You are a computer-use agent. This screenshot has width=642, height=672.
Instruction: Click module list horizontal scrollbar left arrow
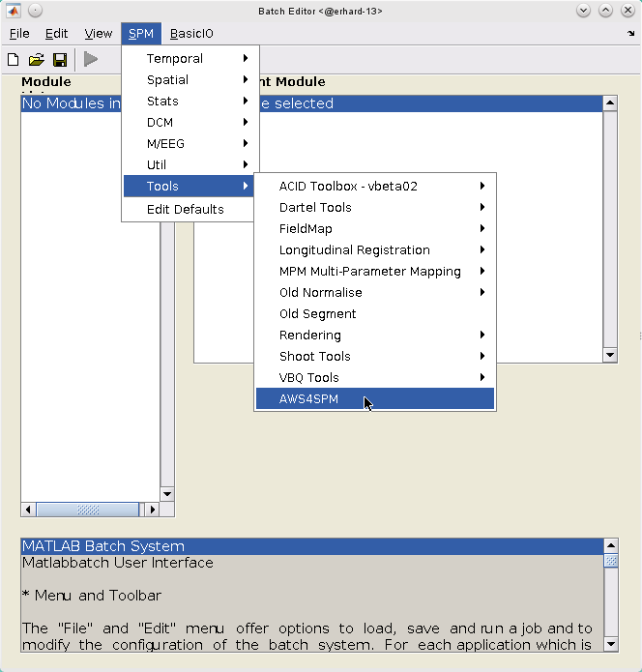point(28,510)
